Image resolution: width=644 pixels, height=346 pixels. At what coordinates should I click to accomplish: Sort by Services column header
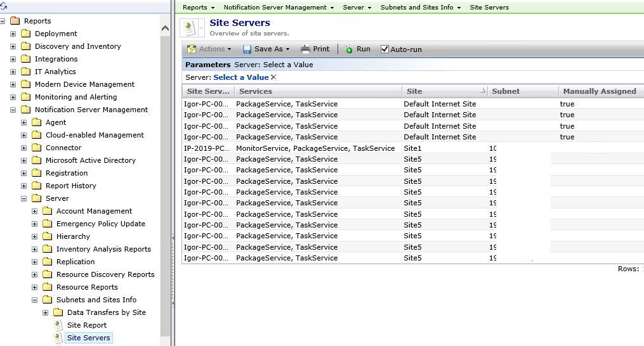click(x=318, y=91)
